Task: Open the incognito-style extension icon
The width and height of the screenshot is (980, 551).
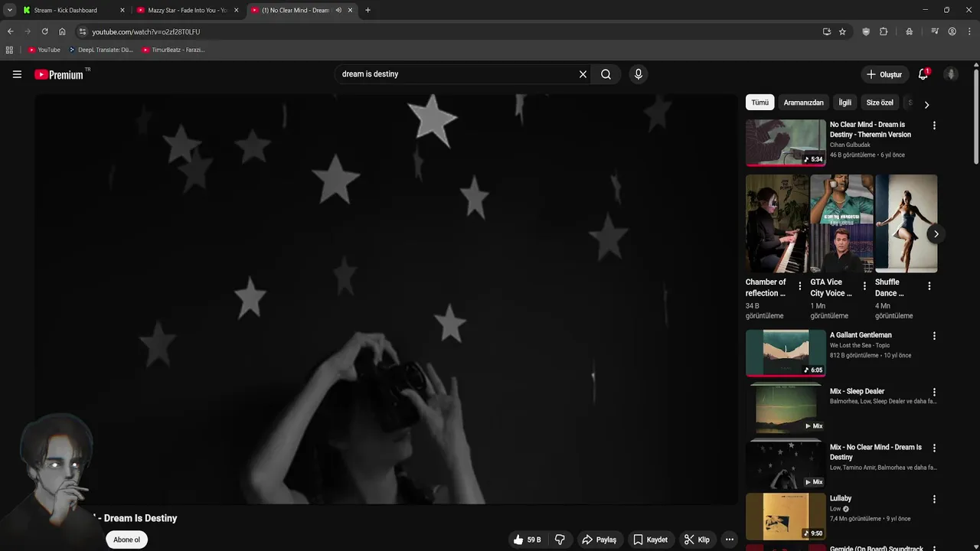Action: coord(909,31)
